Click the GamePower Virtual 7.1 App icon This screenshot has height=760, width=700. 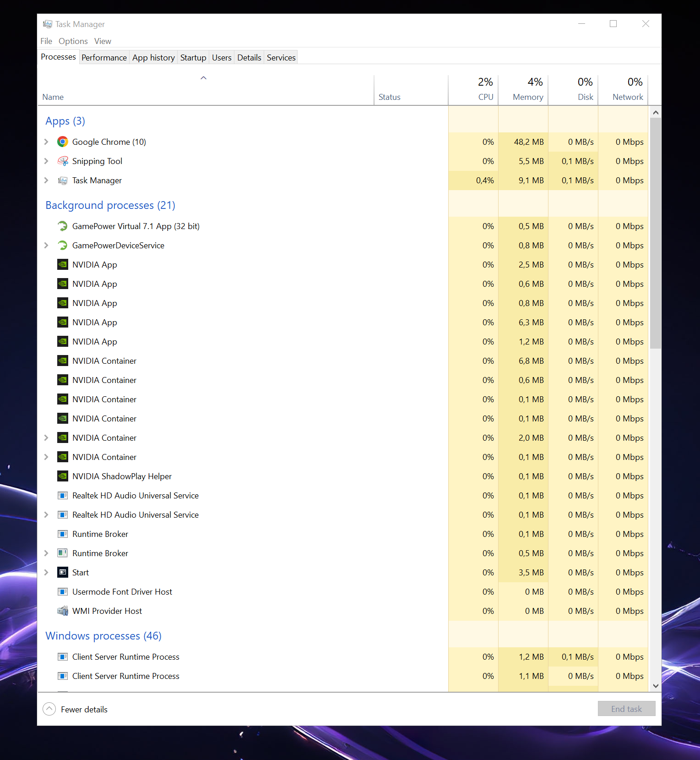(63, 226)
